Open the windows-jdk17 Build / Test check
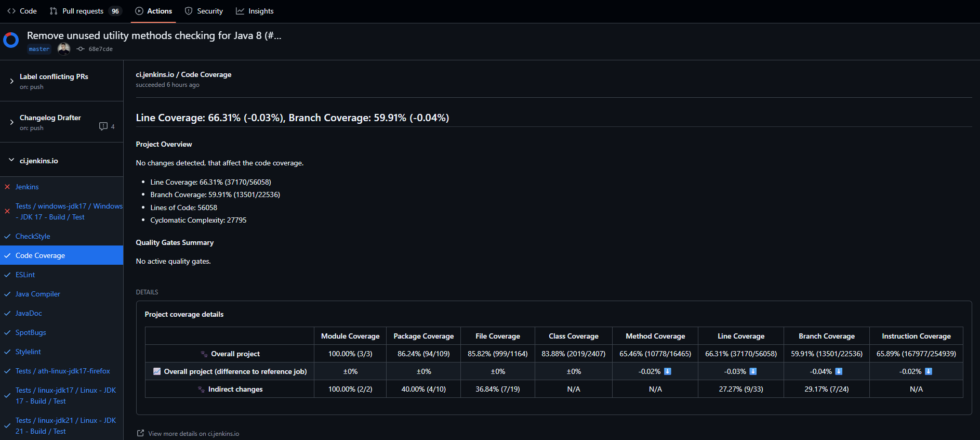This screenshot has height=440, width=980. click(69, 212)
